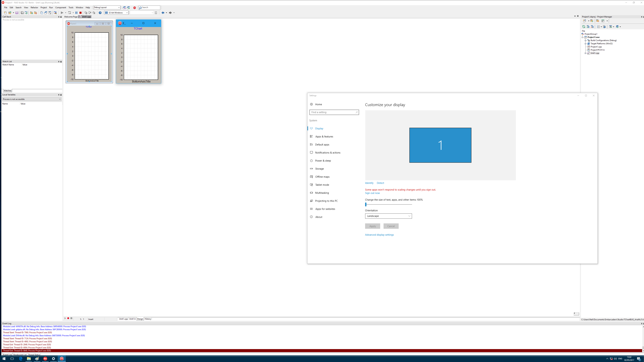Screen dimensions: 644x362
Task: Click the Step Over debug icon
Action: tap(90, 13)
